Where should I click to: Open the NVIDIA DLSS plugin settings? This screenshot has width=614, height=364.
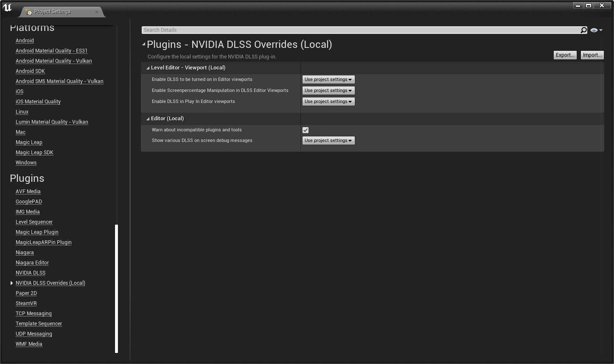[31, 273]
